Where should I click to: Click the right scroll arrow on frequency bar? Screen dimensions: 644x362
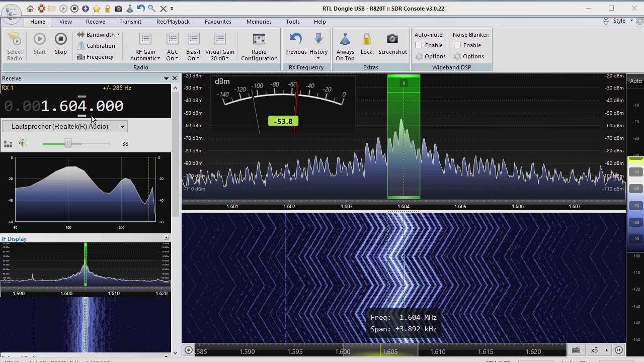(x=619, y=350)
